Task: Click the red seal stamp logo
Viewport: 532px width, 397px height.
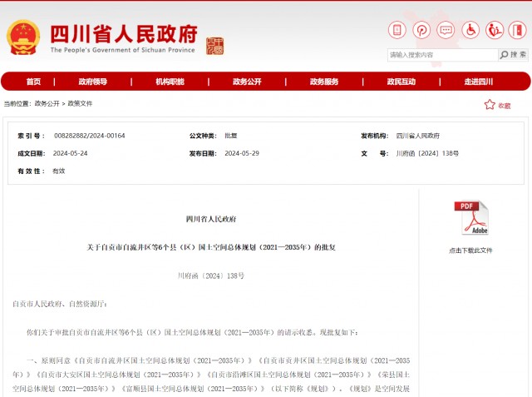Action: pyautogui.click(x=214, y=46)
